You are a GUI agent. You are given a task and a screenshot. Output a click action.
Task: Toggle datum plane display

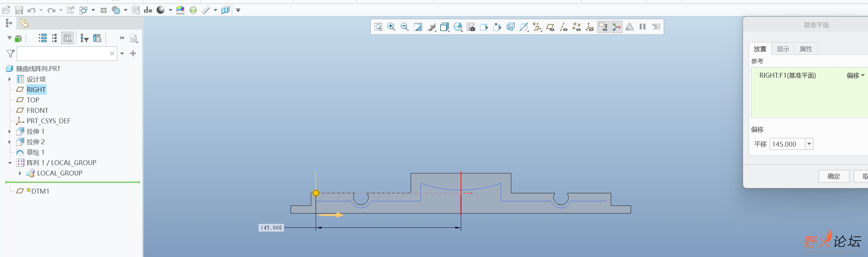tap(550, 27)
